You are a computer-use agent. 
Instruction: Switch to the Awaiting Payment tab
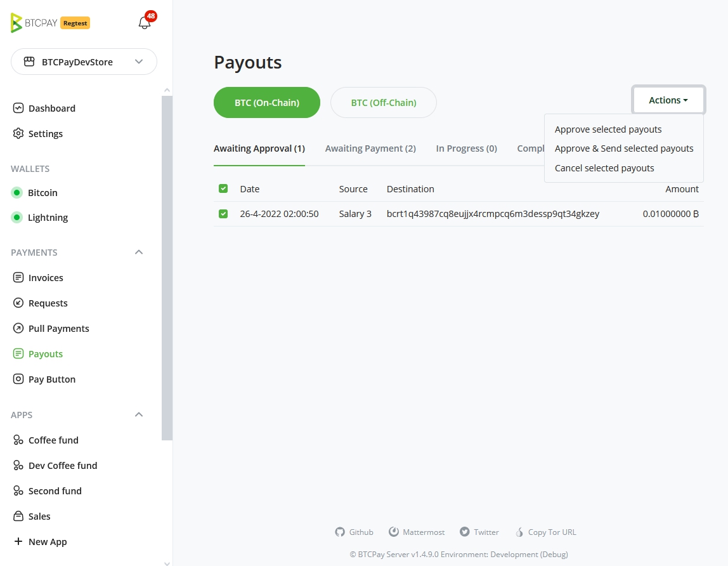(370, 148)
